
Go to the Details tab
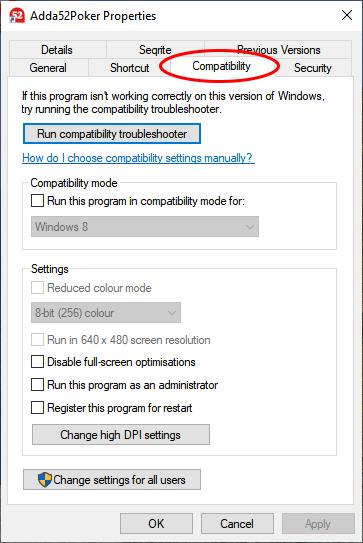point(57,50)
